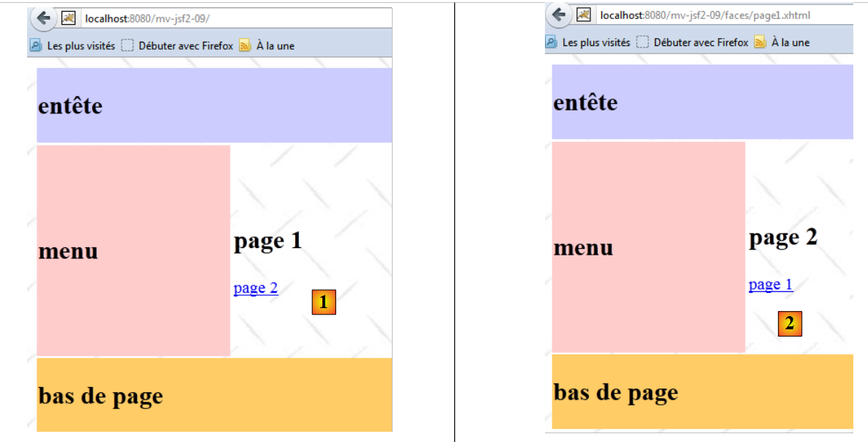Open the 'Les plus visités' bookmark label in the page1.xhtml window

click(596, 42)
